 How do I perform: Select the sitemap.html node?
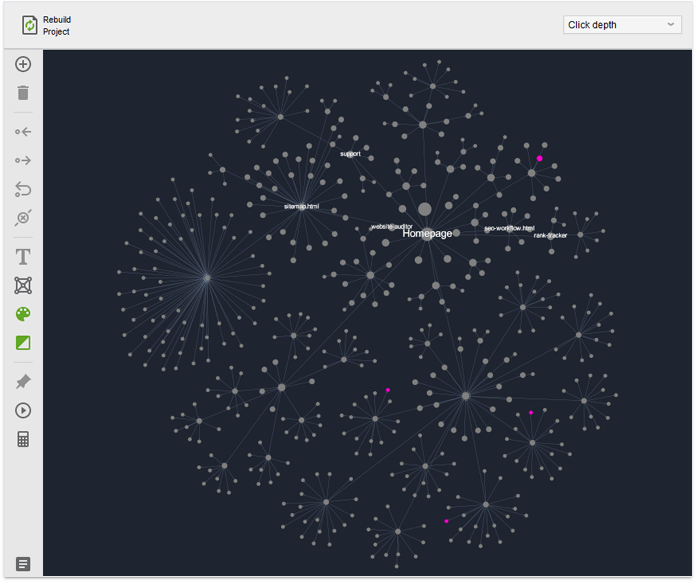click(301, 206)
